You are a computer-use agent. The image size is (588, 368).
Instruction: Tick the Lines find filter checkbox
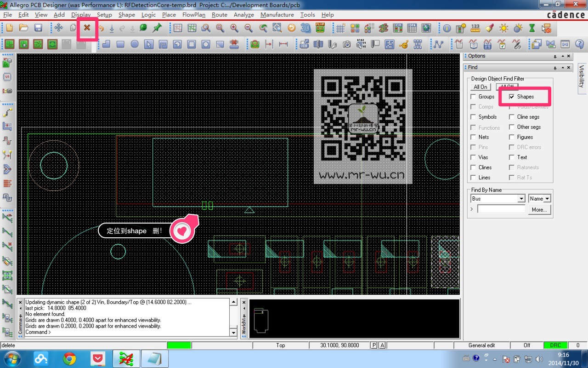coord(473,178)
